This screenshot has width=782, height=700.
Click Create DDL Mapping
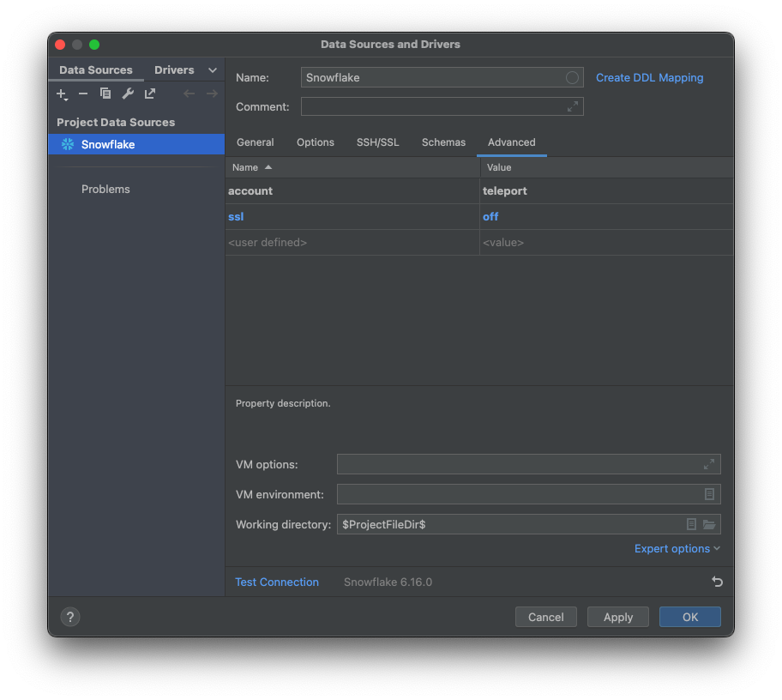coord(649,77)
